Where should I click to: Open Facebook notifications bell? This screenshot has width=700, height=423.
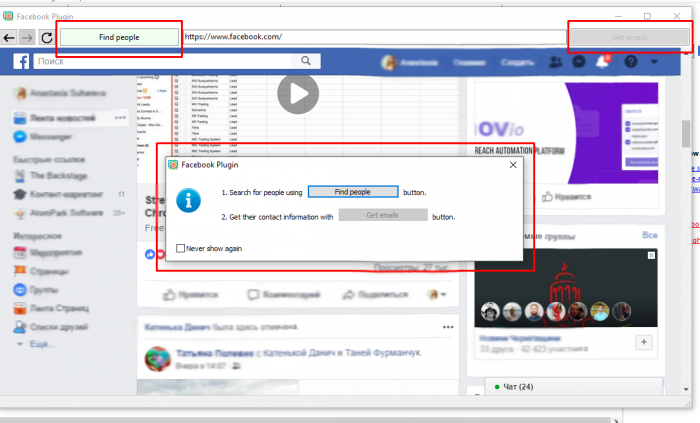(603, 62)
